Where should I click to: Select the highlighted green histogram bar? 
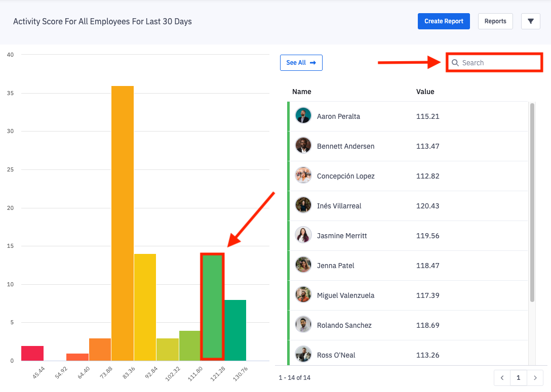coord(212,306)
